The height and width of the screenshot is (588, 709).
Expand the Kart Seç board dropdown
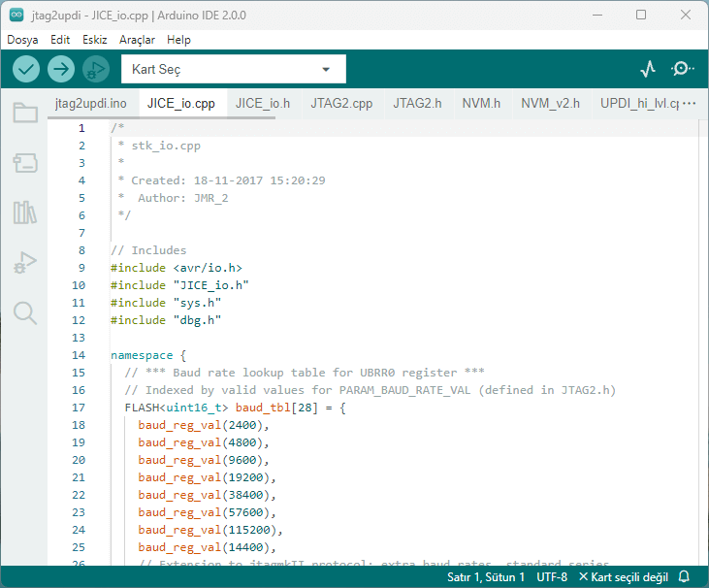(234, 69)
